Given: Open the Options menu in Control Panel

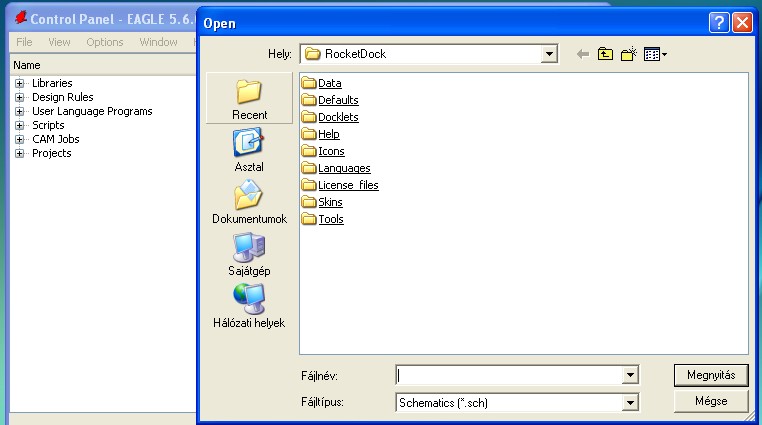Looking at the screenshot, I should pyautogui.click(x=105, y=42).
